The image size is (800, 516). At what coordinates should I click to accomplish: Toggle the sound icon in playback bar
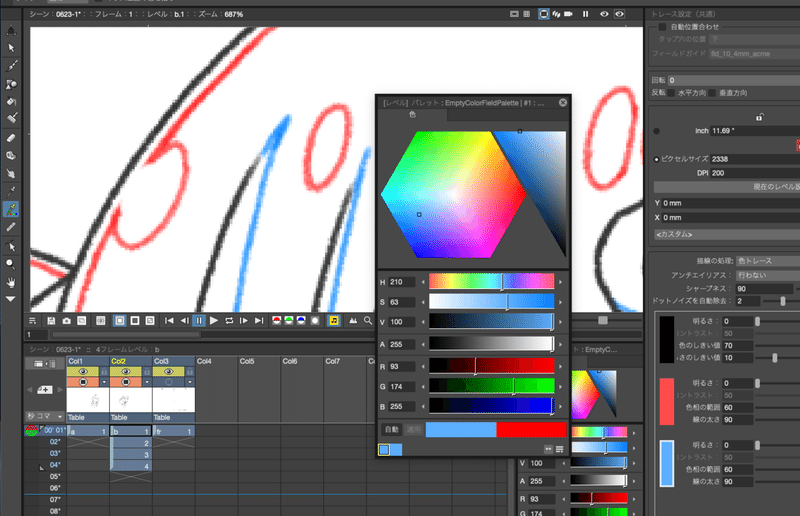coord(334,321)
